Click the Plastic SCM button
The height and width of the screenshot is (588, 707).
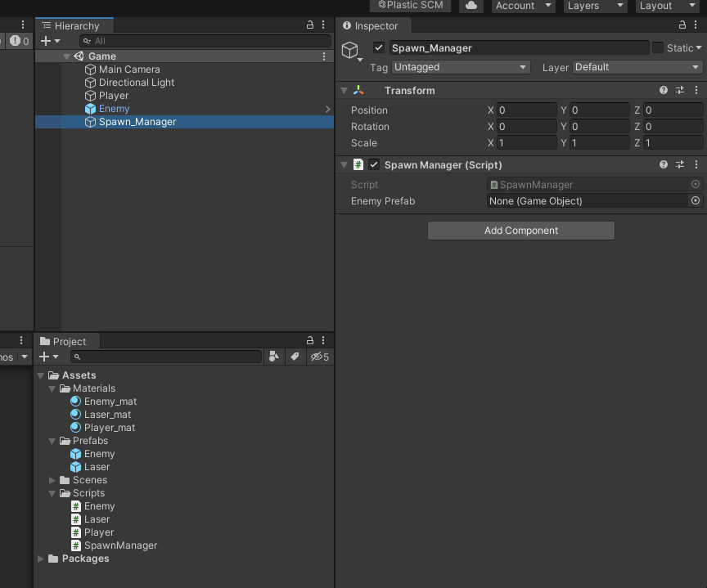(409, 6)
